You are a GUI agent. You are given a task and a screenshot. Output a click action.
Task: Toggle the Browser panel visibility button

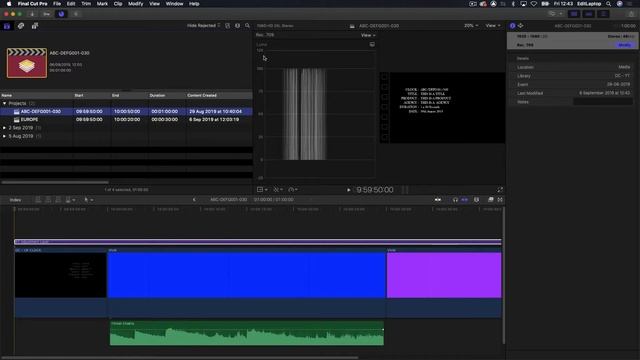click(x=574, y=14)
